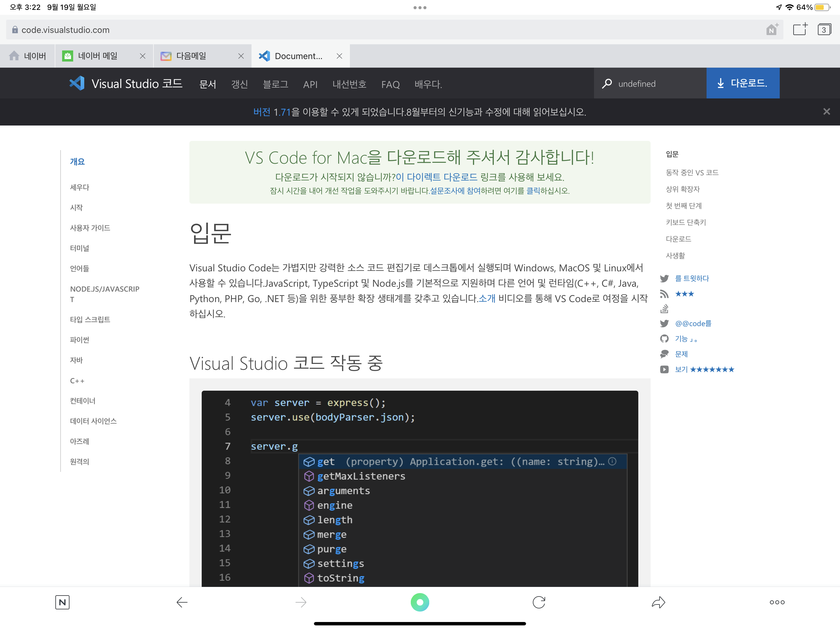This screenshot has height=630, width=840.
Task: Show the tab count overview (3)
Action: tap(824, 30)
